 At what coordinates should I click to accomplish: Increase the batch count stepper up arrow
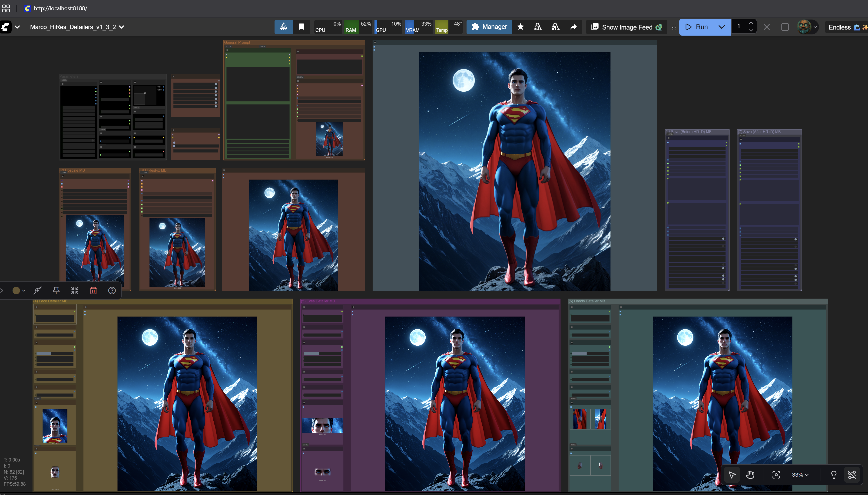751,23
